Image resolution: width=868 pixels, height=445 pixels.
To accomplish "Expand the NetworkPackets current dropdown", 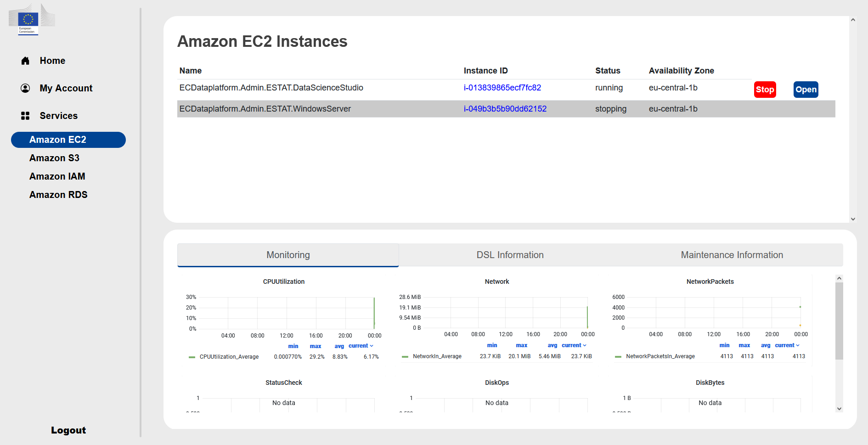I will point(787,345).
